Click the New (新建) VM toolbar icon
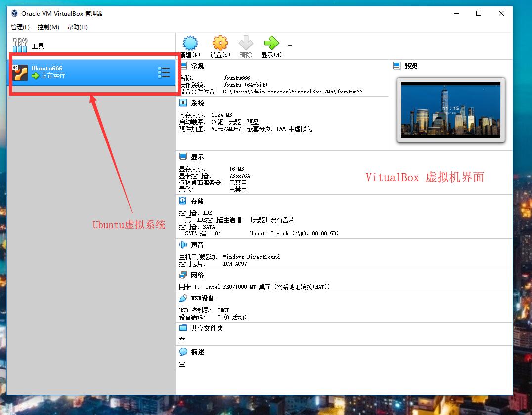The height and width of the screenshot is (415, 532). coord(190,43)
